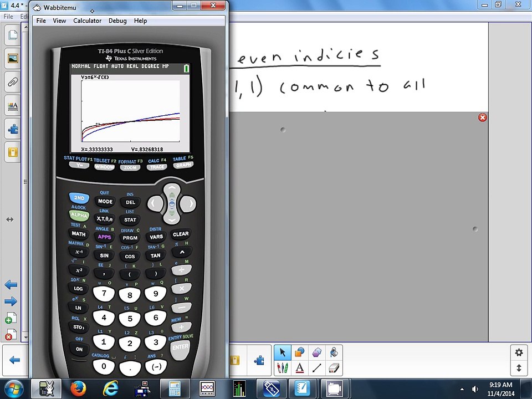Open the File menu in Wabbitemu

[x=41, y=21]
